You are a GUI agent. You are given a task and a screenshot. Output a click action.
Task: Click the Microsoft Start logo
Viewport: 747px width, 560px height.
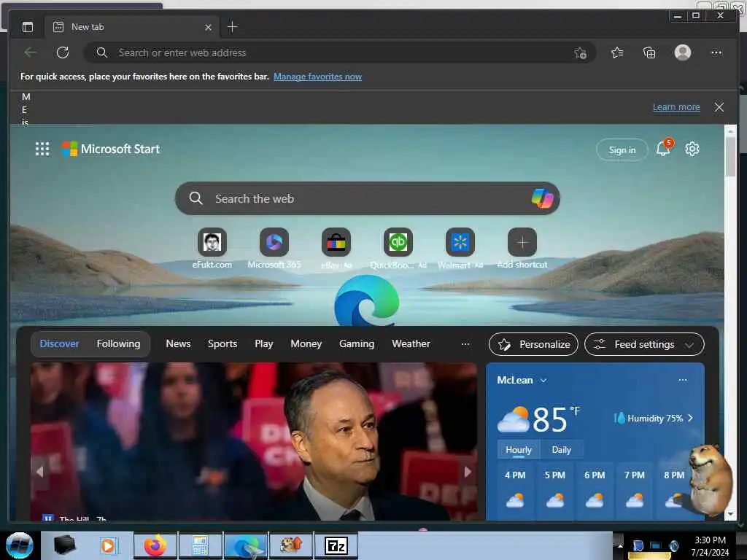pos(111,149)
